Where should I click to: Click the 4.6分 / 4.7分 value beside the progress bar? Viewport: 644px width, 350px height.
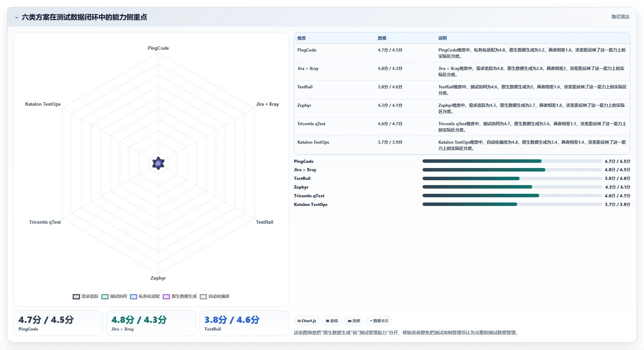[618, 196]
